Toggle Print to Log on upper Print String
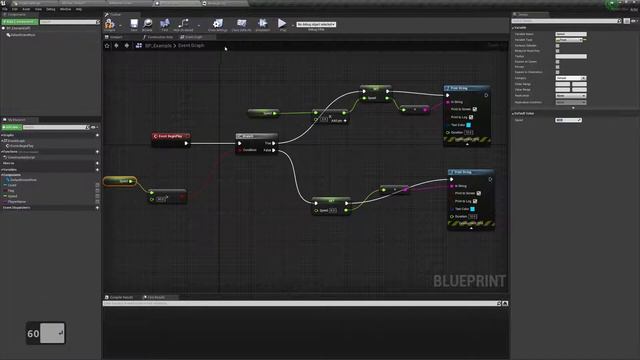This screenshot has height=360, width=640. [471, 117]
